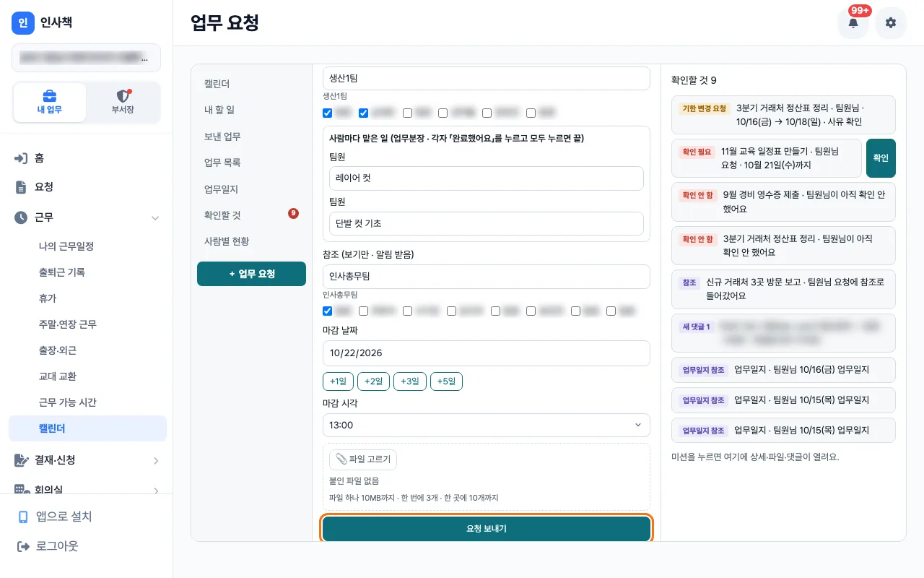Uncheck the checked box under 인사총무팀

click(328, 311)
